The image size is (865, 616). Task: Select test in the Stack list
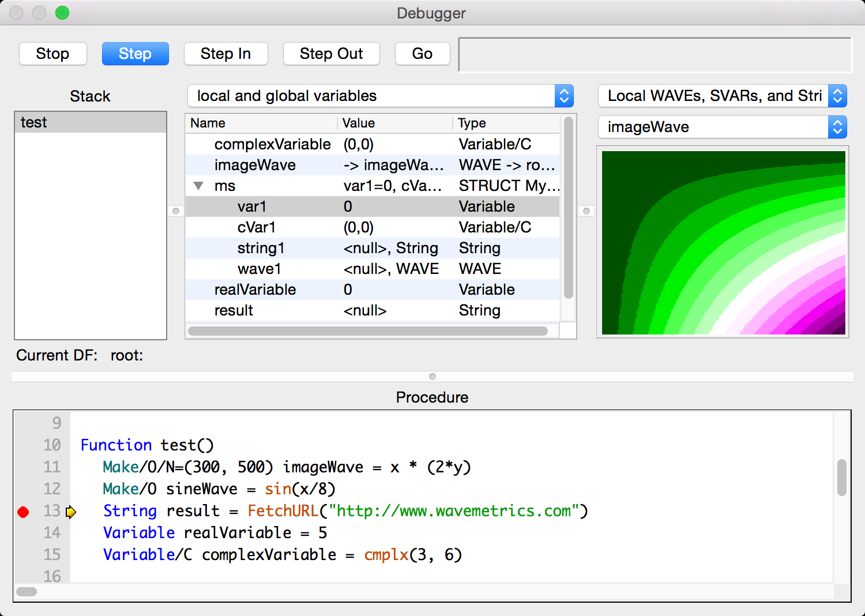(91, 122)
